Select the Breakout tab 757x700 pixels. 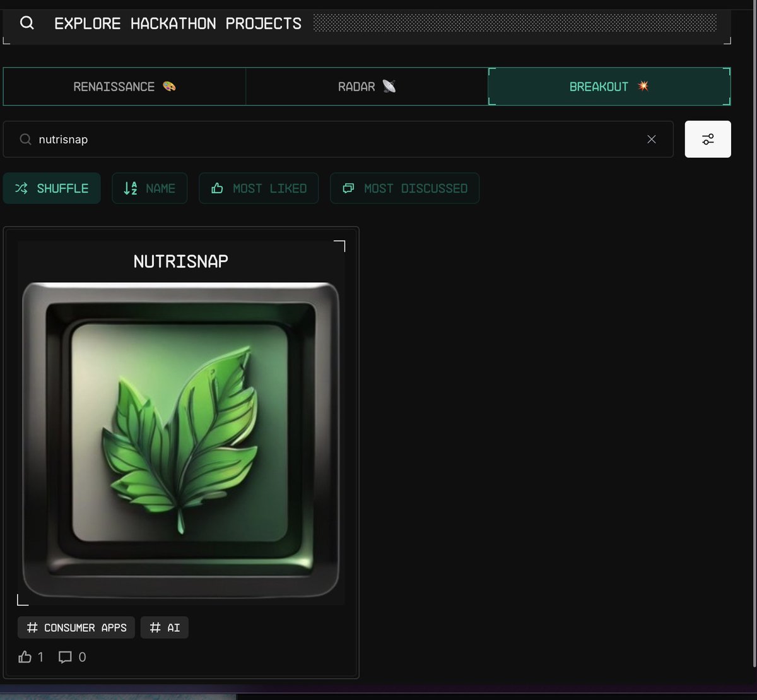(x=609, y=86)
